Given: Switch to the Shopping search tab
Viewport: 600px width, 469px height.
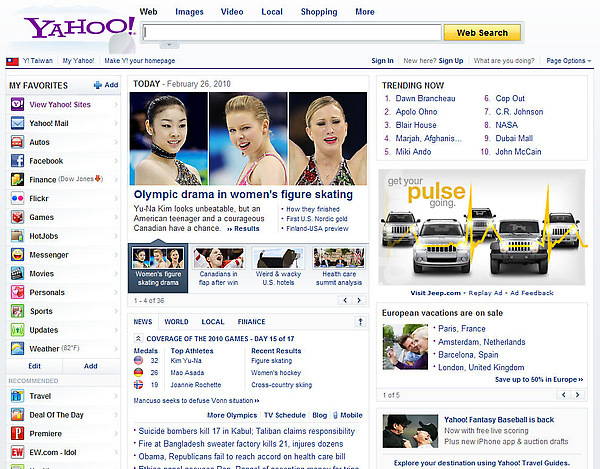Looking at the screenshot, I should (x=319, y=12).
